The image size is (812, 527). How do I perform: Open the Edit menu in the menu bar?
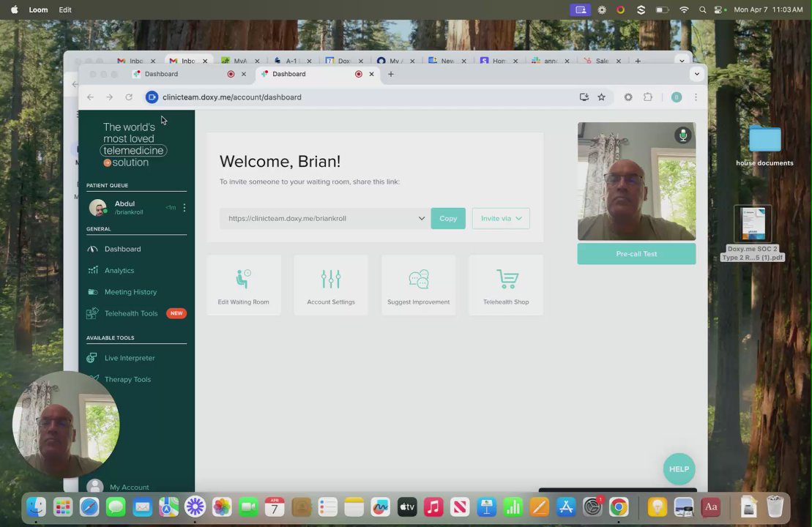coord(65,10)
